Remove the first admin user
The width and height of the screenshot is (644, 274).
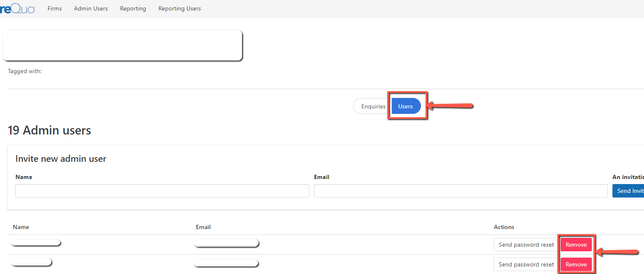(576, 245)
